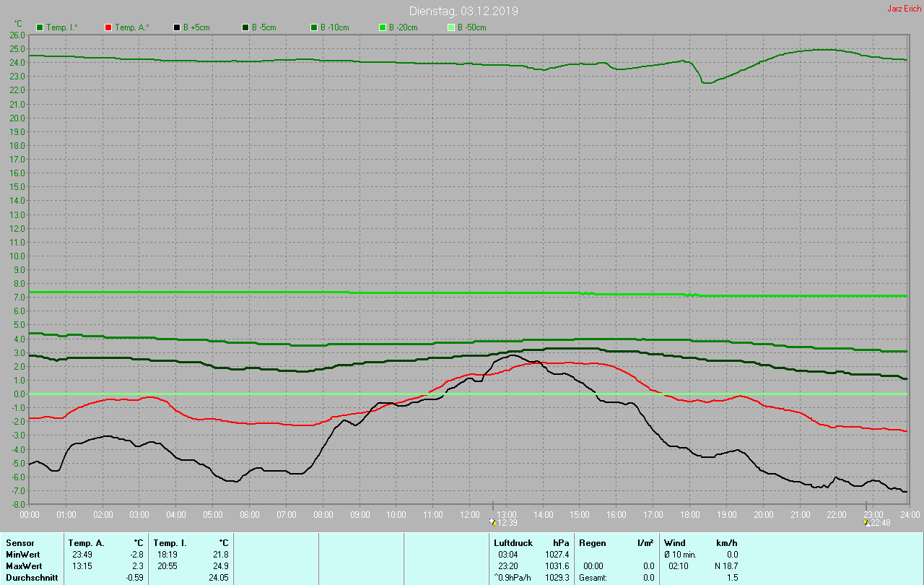Click the 'MinWert' row label
This screenshot has height=585, width=924.
[23, 554]
